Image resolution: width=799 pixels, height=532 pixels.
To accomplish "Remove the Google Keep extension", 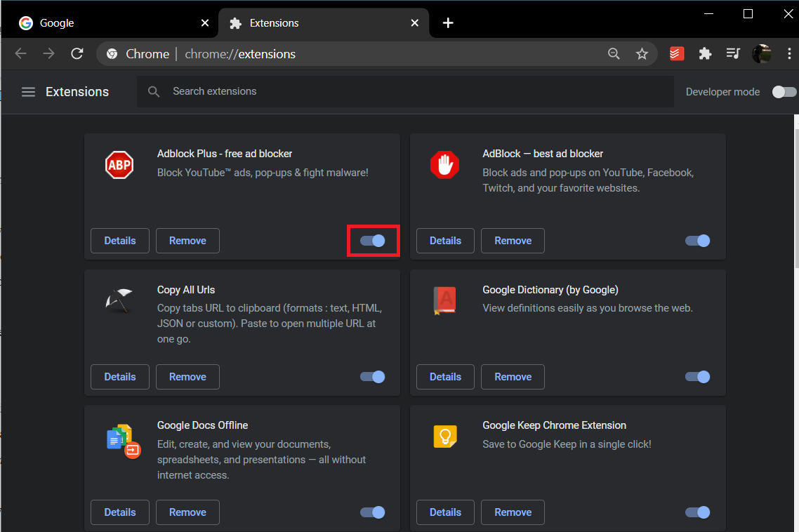I will pyautogui.click(x=513, y=512).
